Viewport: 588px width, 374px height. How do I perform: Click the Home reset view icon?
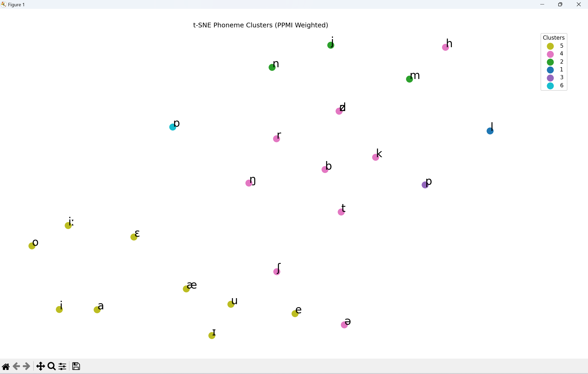[6, 366]
